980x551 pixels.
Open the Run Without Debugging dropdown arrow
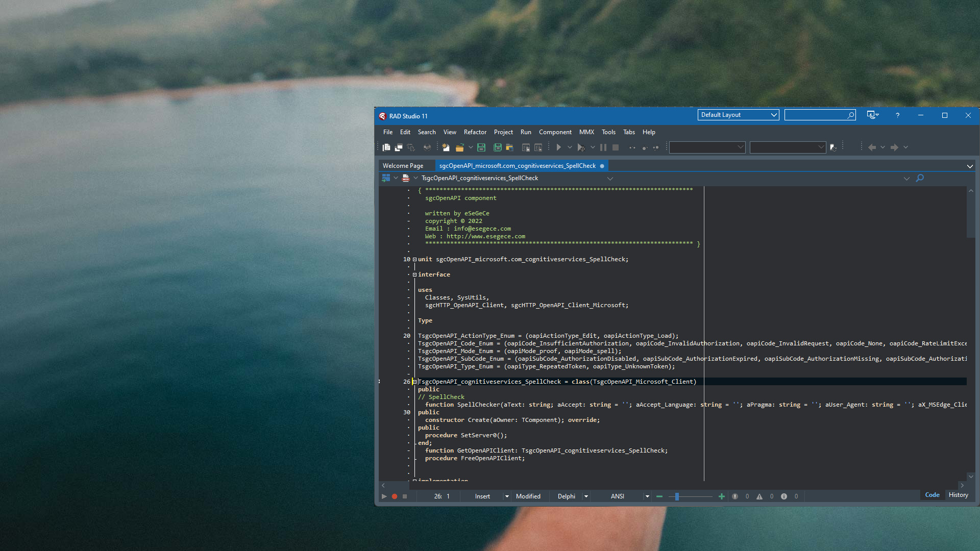tap(593, 147)
